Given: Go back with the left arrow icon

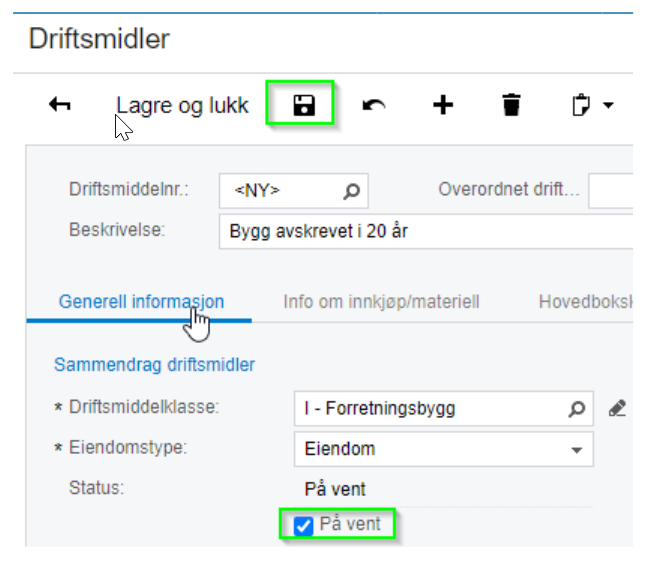Looking at the screenshot, I should [x=60, y=104].
